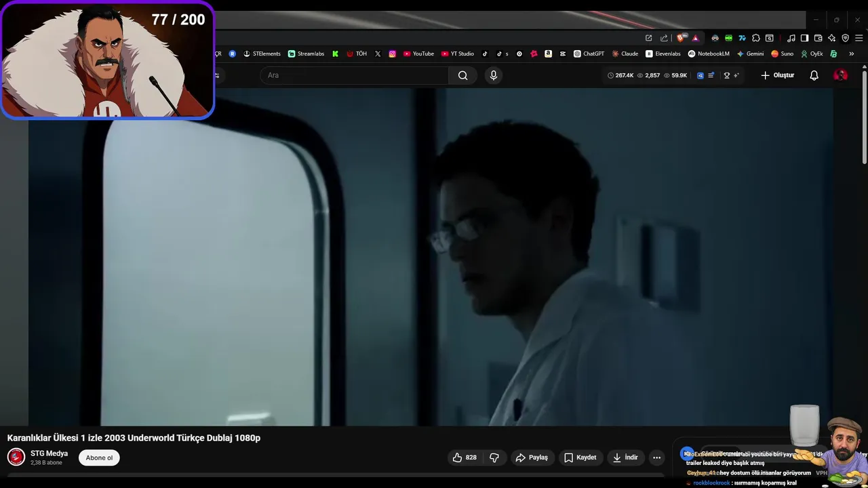The width and height of the screenshot is (868, 488).
Task: Open the Brave Wallet icon
Action: coord(818,38)
